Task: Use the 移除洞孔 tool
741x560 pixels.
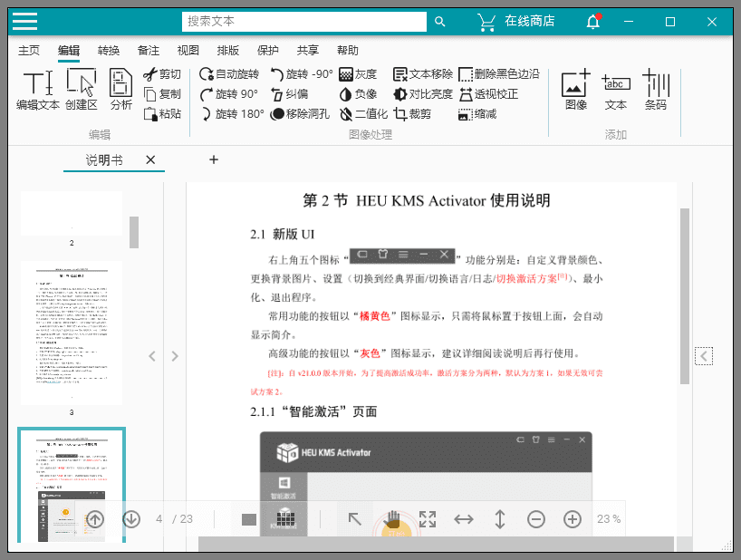Action: click(x=300, y=114)
